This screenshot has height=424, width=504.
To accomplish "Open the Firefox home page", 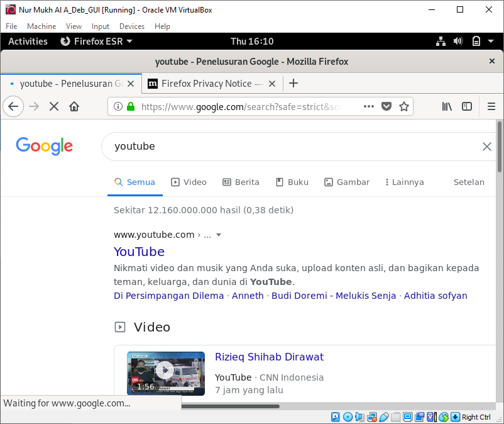I will click(74, 106).
